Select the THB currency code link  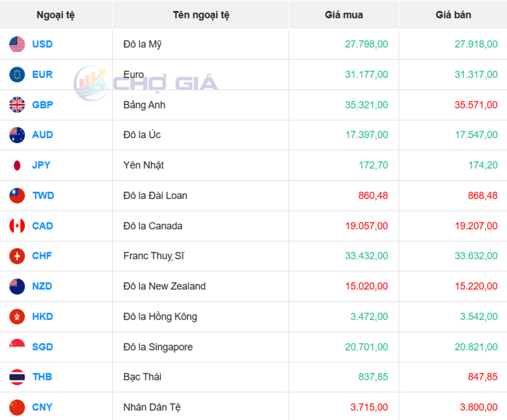click(42, 377)
